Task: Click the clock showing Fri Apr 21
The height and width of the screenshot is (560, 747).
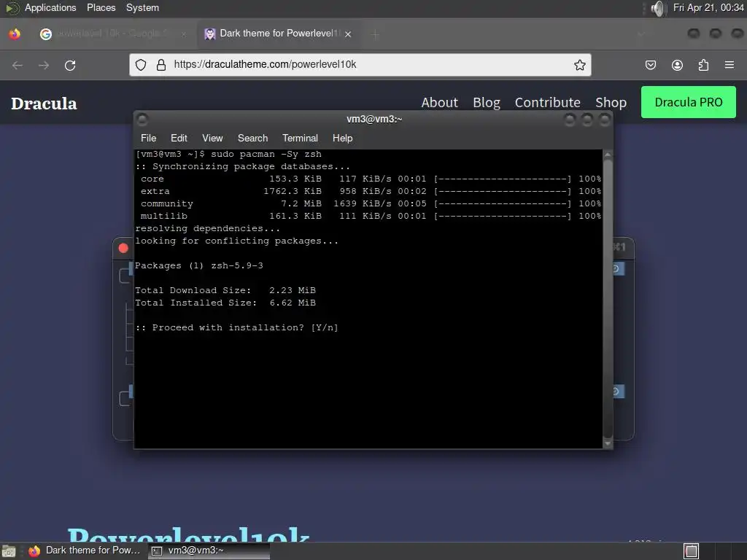Action: [708, 7]
